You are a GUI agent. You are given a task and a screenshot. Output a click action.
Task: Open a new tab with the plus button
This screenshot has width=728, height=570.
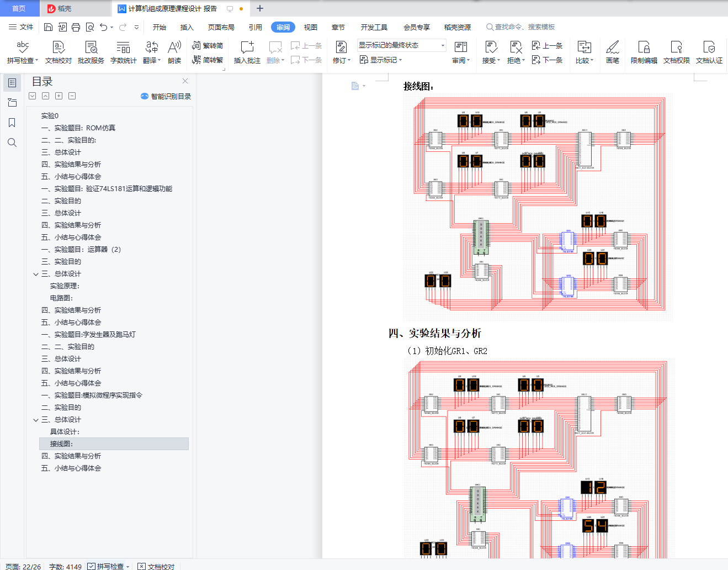[x=260, y=8]
